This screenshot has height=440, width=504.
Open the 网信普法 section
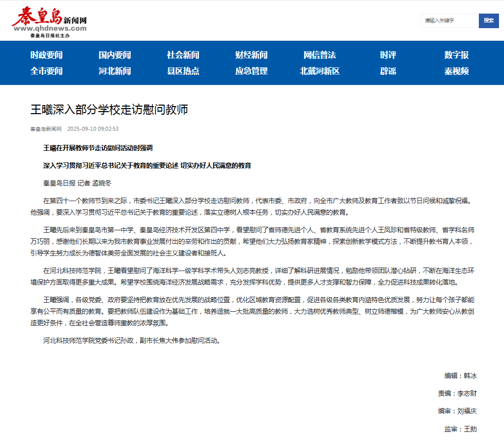pyautogui.click(x=320, y=55)
